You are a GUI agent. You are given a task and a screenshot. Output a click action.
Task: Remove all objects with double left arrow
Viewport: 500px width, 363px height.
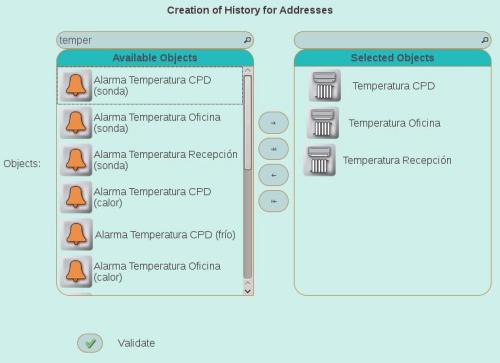click(273, 201)
